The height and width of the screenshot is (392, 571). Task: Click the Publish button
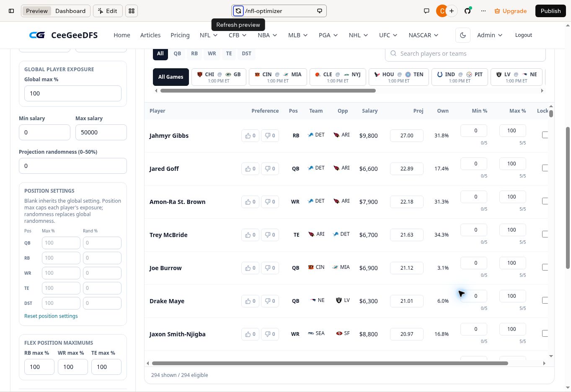coord(550,11)
